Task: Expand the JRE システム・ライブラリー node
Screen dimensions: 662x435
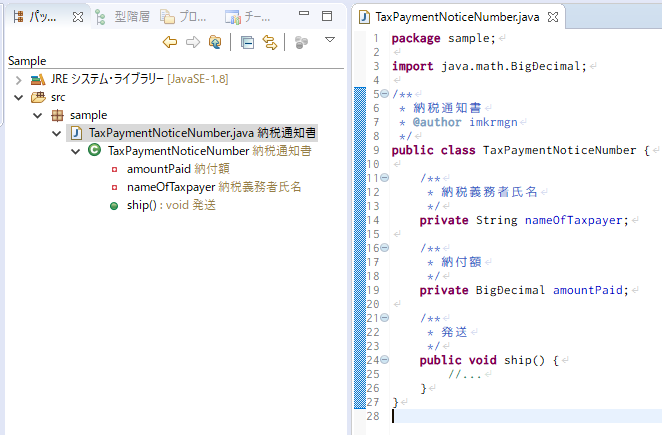Action: 19,80
